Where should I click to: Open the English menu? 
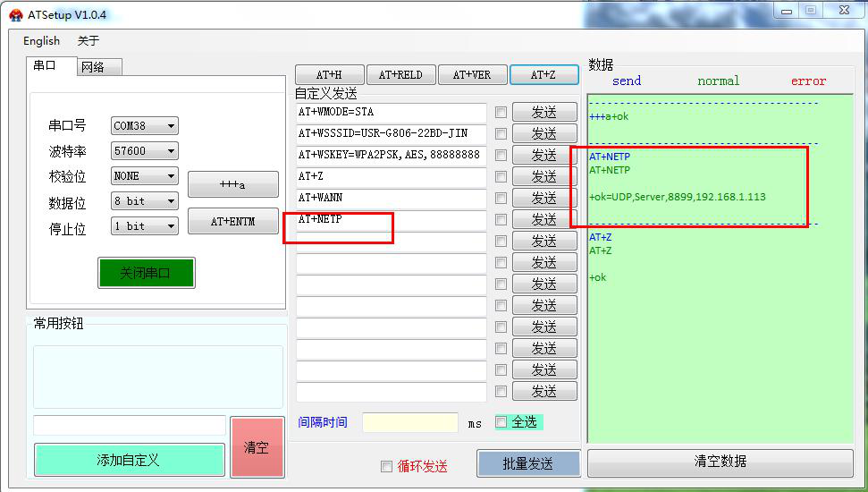tap(41, 41)
